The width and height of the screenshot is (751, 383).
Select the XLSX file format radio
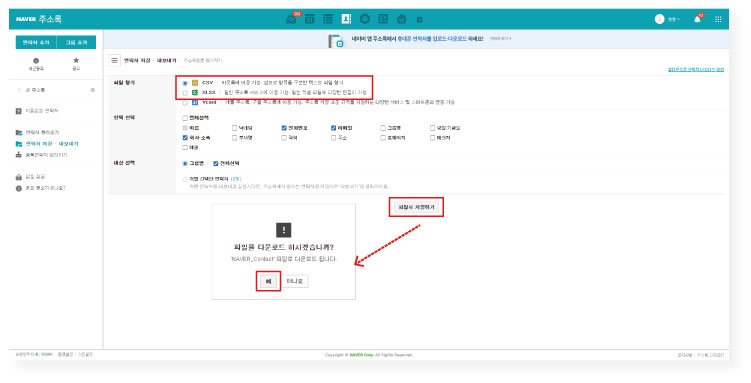(x=185, y=93)
